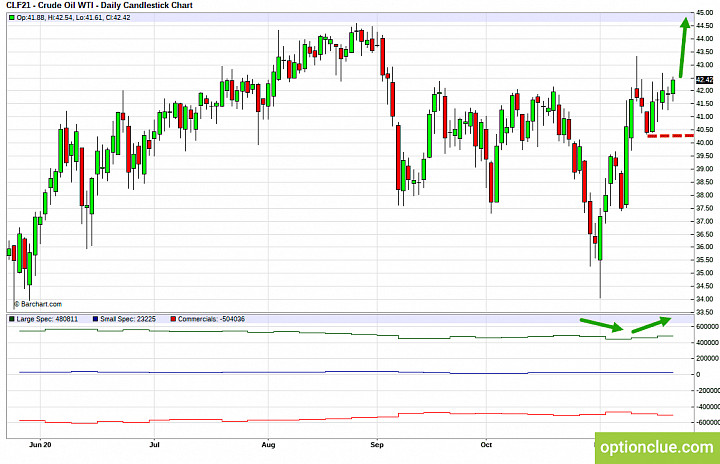Click the 44.00 price axis label
The width and height of the screenshot is (720, 464).
(704, 39)
